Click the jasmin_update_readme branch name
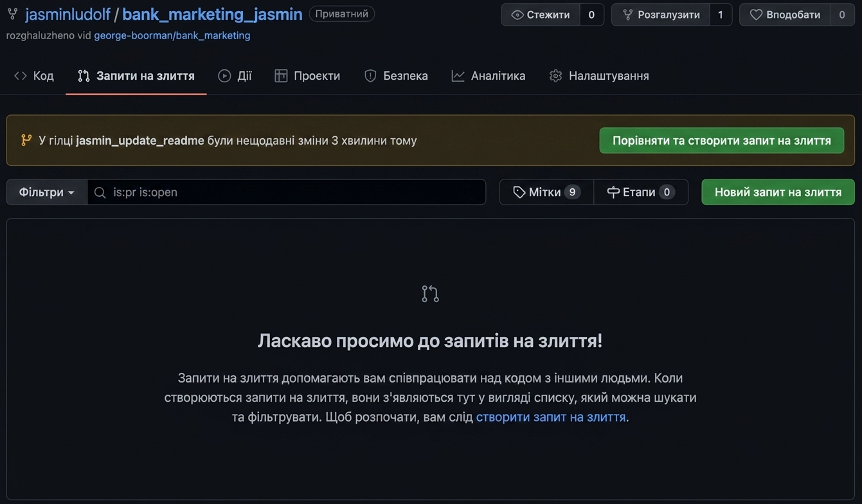Screen dimensions: 862x504 point(140,140)
